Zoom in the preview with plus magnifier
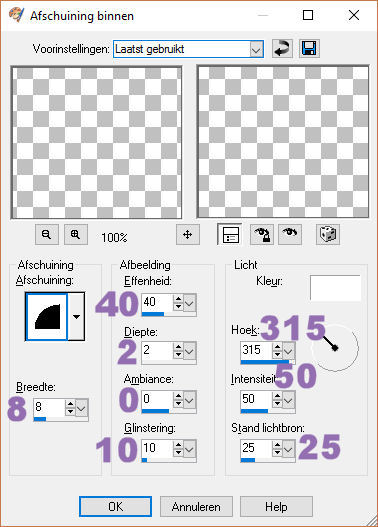The width and height of the screenshot is (378, 527). 76,234
